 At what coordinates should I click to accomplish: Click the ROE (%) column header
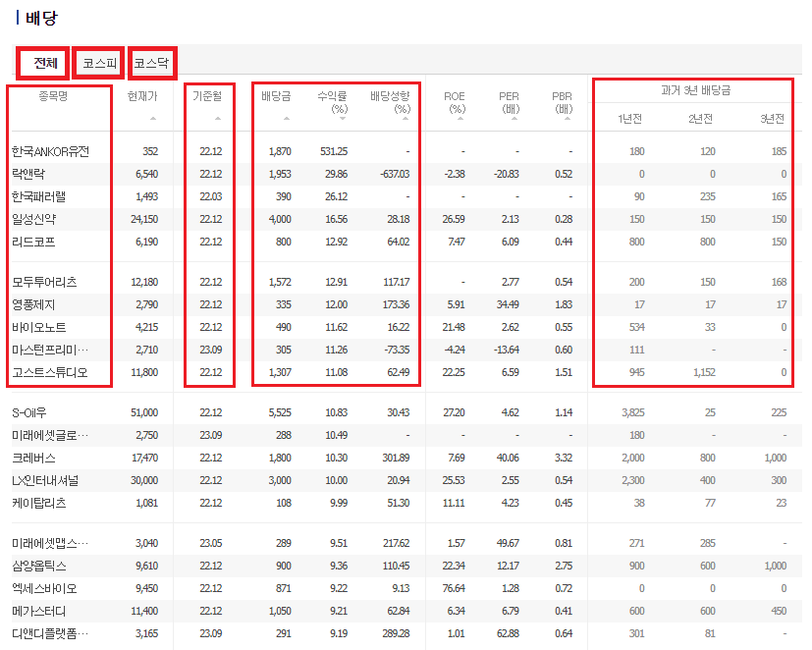pyautogui.click(x=455, y=102)
